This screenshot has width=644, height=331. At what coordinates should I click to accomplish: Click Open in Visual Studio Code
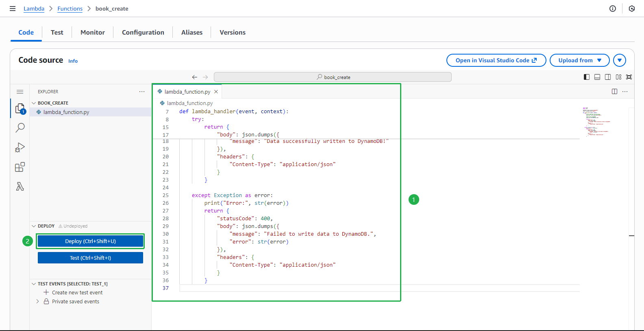click(x=496, y=60)
